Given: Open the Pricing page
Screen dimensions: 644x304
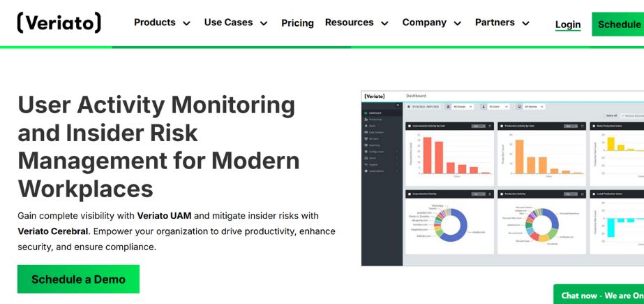Looking at the screenshot, I should (297, 23).
